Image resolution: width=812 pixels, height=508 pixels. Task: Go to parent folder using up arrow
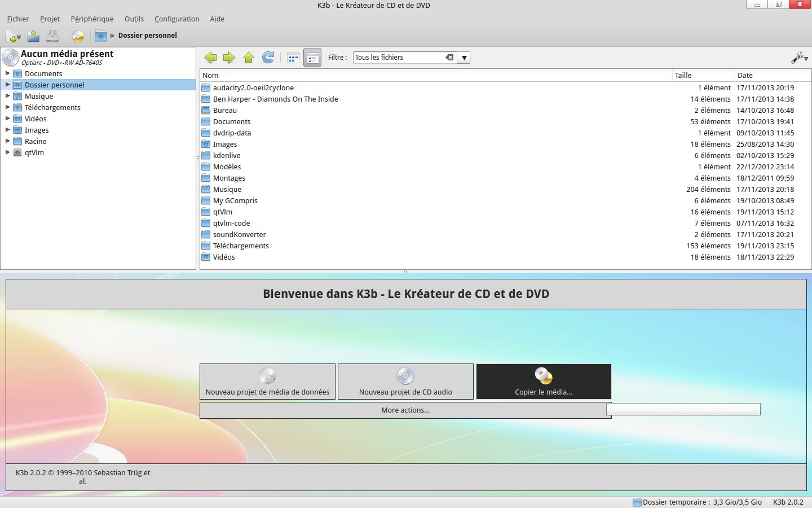coord(249,58)
